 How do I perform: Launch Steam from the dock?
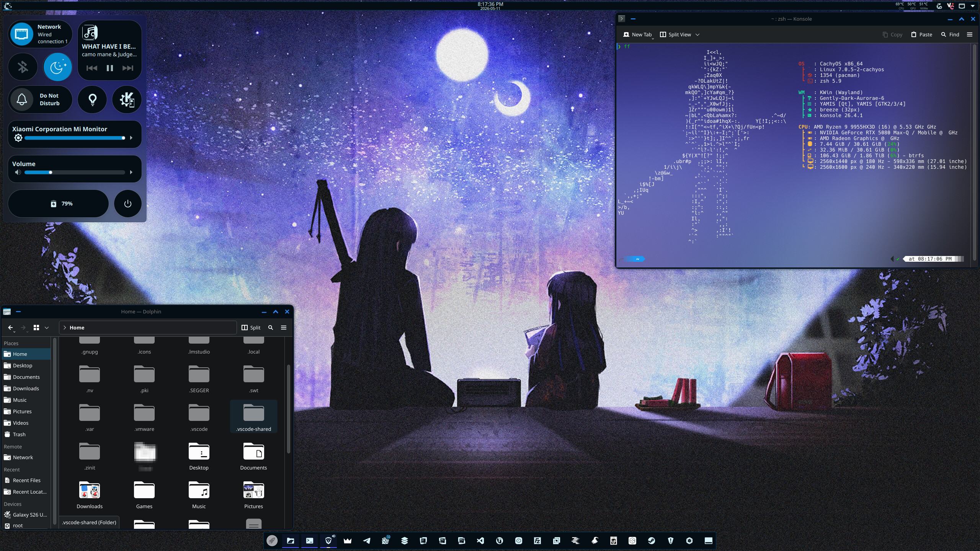[652, 541]
